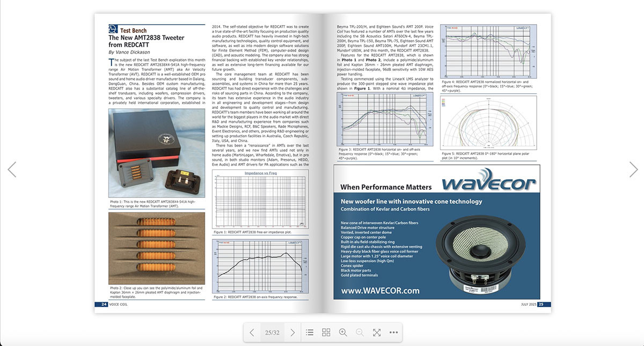Screen dimensions: 644x346
Task: Click Figure 2 on-axis frequency response graph
Action: coord(261,266)
